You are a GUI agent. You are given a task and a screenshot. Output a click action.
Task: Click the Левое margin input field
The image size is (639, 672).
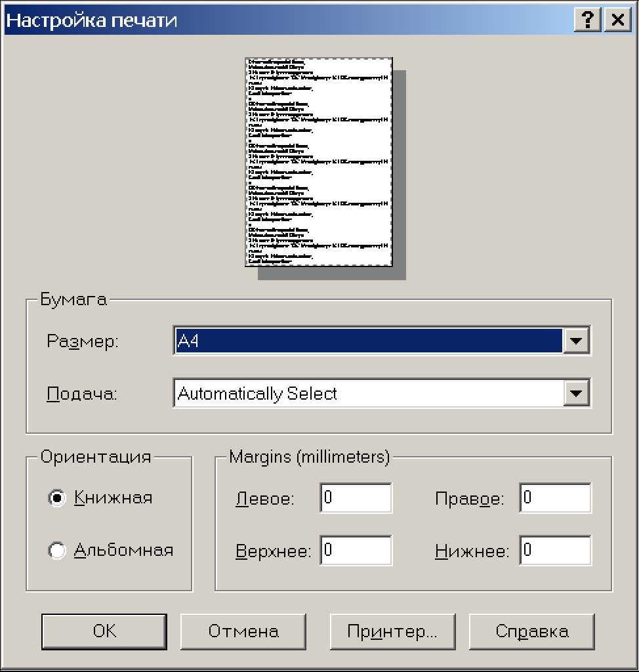[x=356, y=498]
